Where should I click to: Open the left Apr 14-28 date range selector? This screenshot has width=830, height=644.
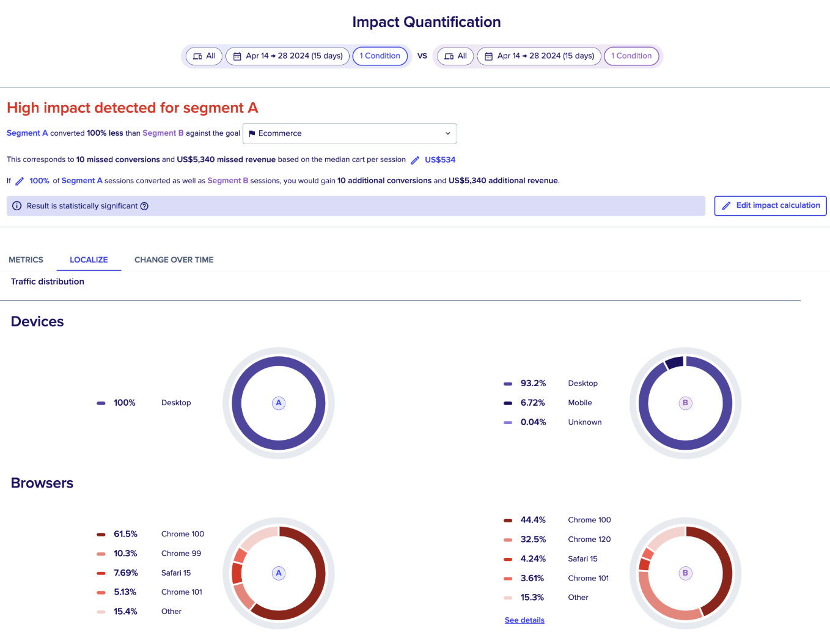click(287, 56)
